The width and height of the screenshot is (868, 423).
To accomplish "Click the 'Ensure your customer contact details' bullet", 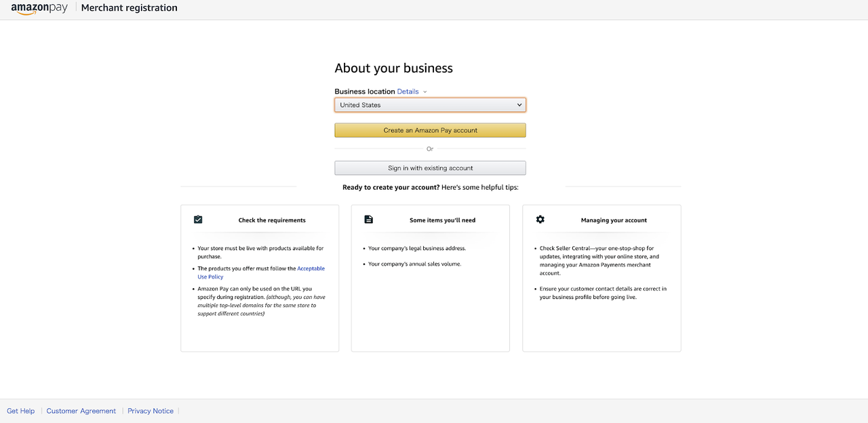I will tap(603, 293).
